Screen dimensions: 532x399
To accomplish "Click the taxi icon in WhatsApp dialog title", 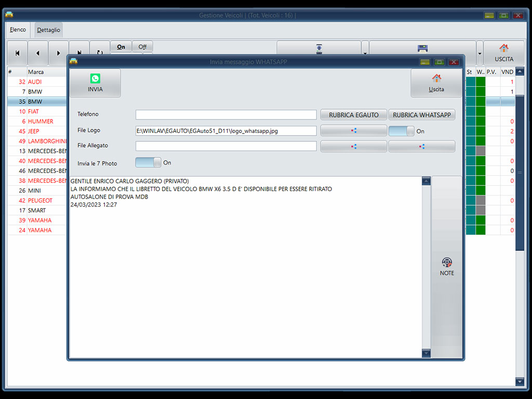I will point(73,61).
